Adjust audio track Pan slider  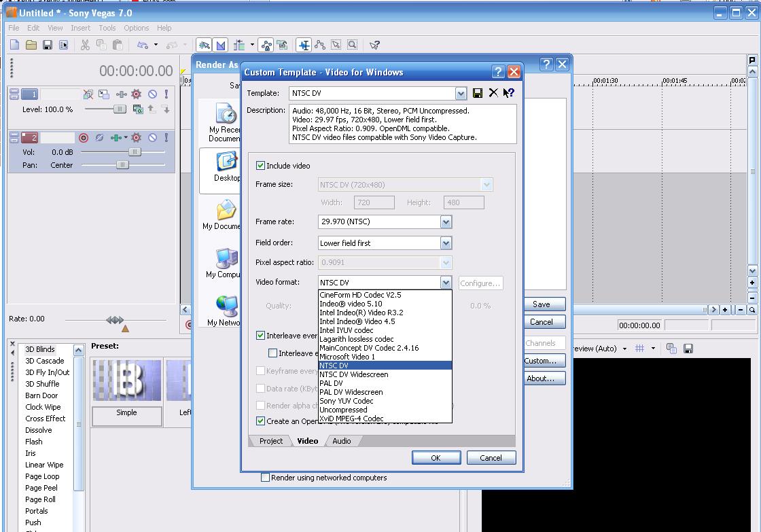click(x=122, y=165)
